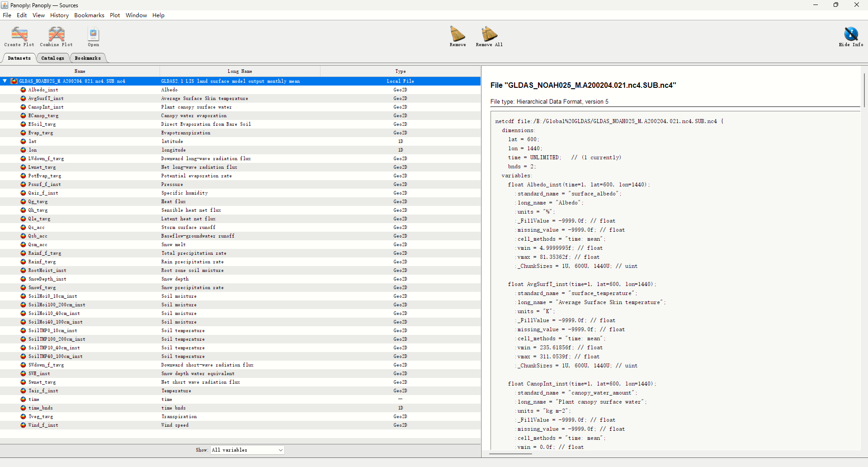Open the Window menu

[x=136, y=15]
